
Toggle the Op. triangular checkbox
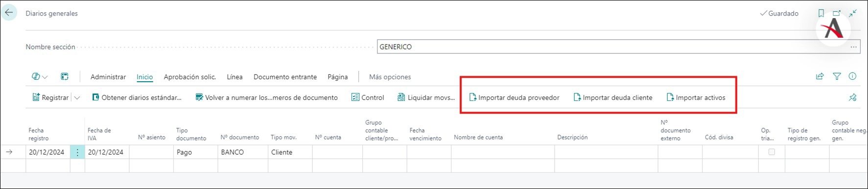point(772,152)
